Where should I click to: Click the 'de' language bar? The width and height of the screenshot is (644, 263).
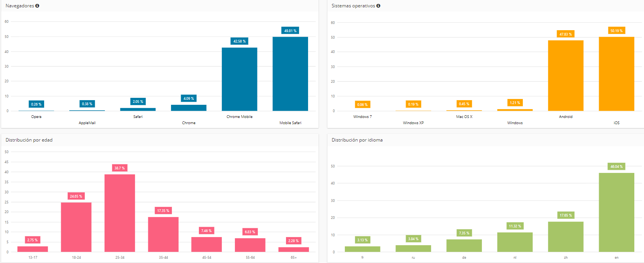(464, 246)
